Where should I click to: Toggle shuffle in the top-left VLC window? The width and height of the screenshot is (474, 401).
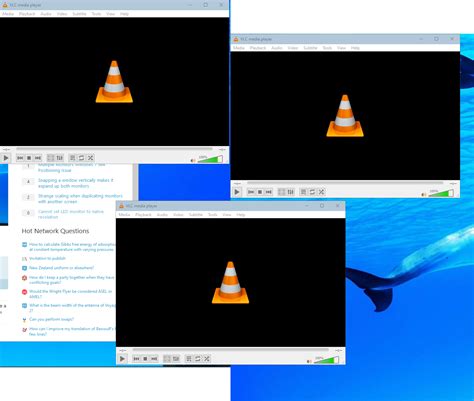90,158
